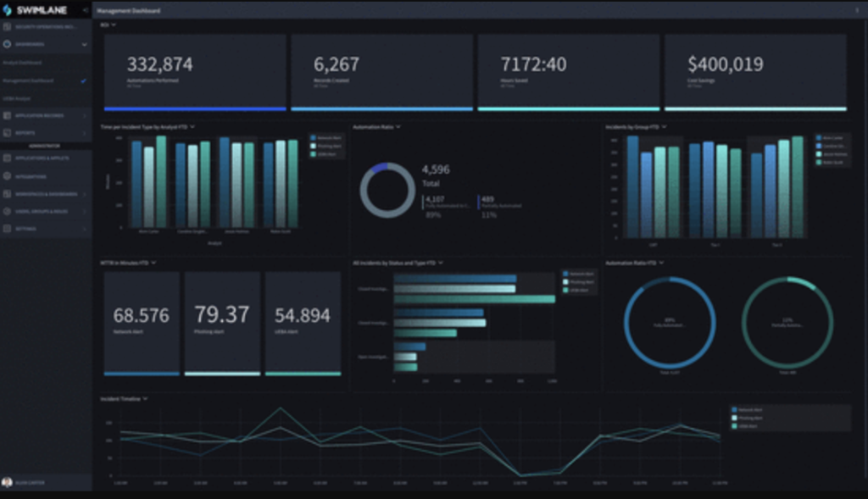Click the Applications & Applets icon
This screenshot has height=499, width=868.
[7, 158]
